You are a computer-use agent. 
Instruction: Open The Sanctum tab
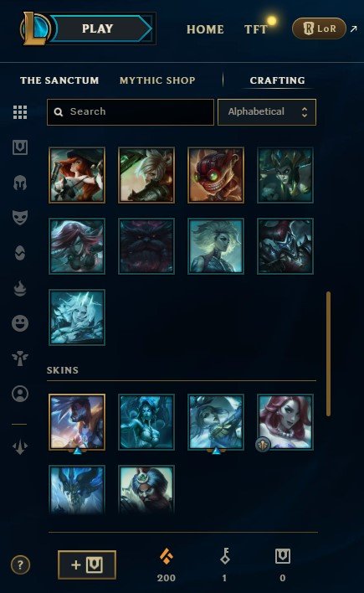coord(59,80)
